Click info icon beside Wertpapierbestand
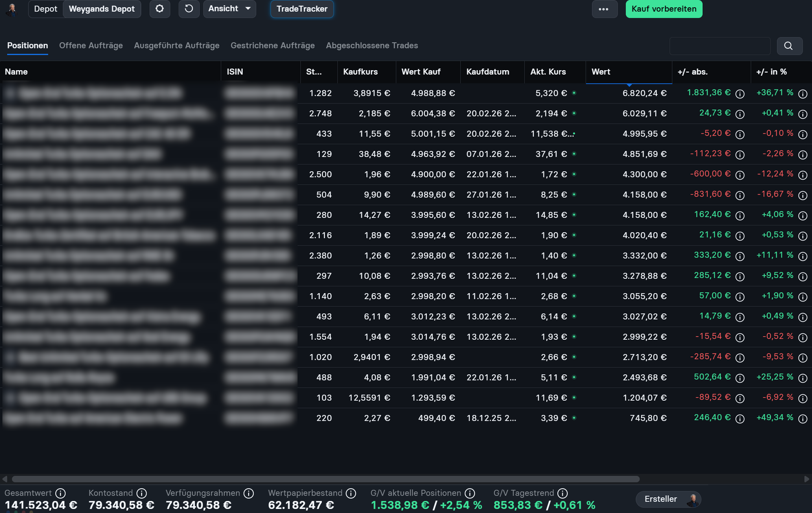Image resolution: width=812 pixels, height=513 pixels. point(351,493)
